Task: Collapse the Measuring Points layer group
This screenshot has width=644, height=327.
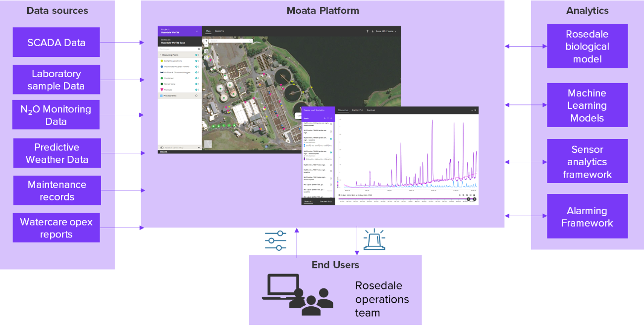Action: tap(160, 55)
